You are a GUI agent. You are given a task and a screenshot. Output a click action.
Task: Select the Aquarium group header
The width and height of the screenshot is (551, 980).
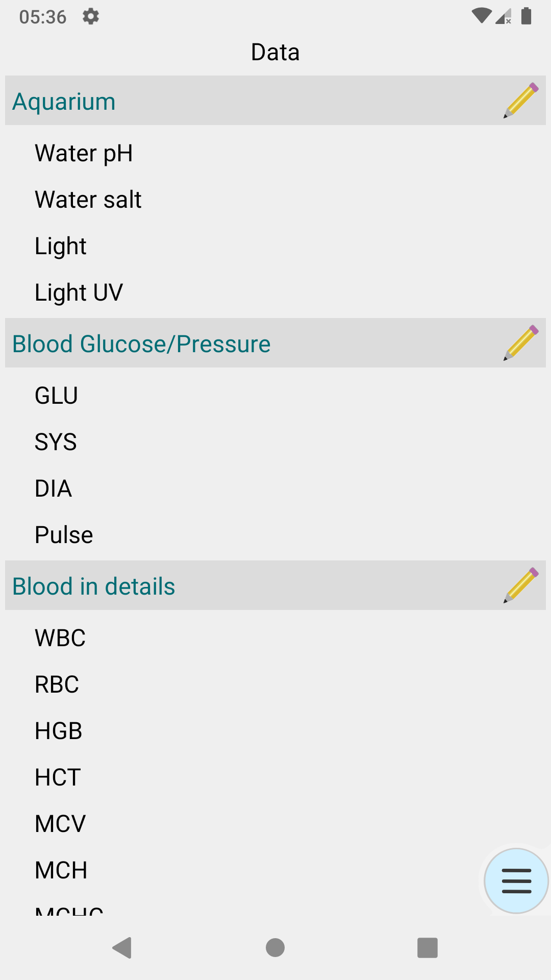tap(64, 101)
